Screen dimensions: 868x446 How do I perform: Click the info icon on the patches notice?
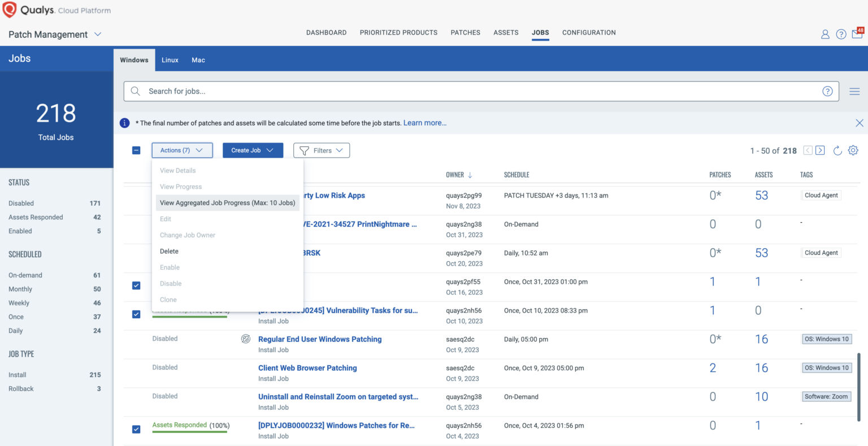coord(125,123)
